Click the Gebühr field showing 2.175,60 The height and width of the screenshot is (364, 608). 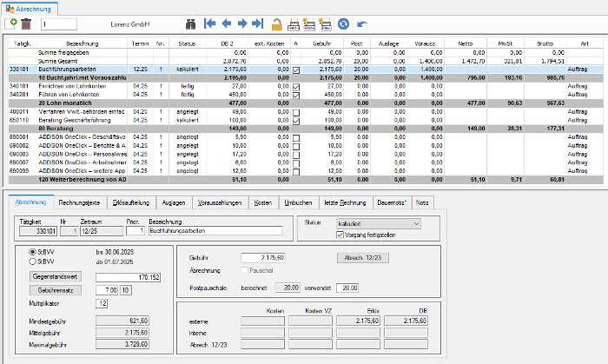click(263, 258)
